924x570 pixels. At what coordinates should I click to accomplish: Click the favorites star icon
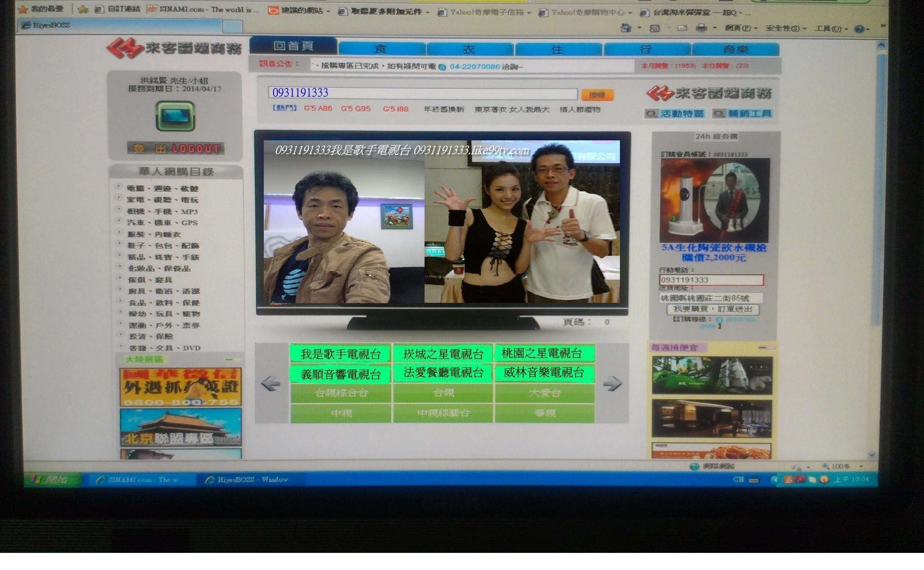pyautogui.click(x=23, y=9)
